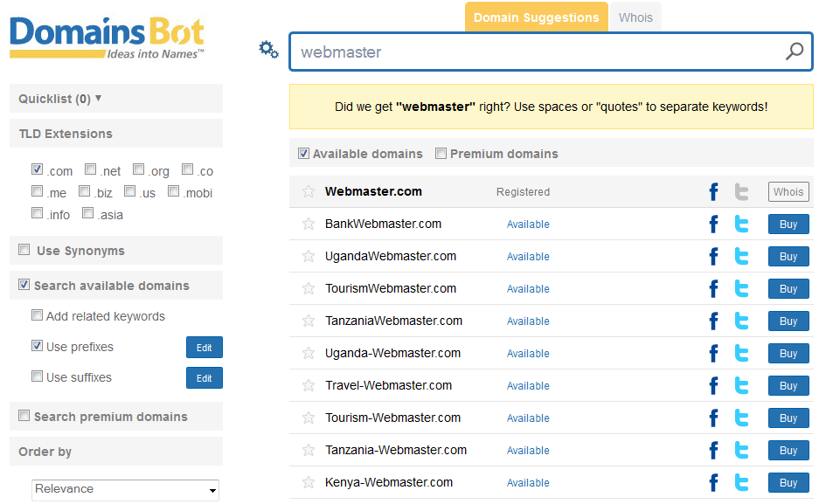
Task: Edit the suffixes list
Action: pyautogui.click(x=205, y=378)
